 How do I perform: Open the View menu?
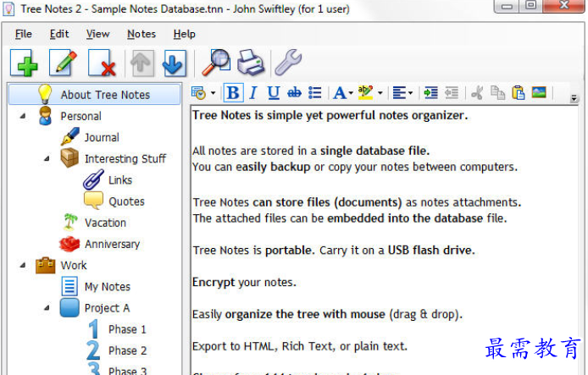98,34
